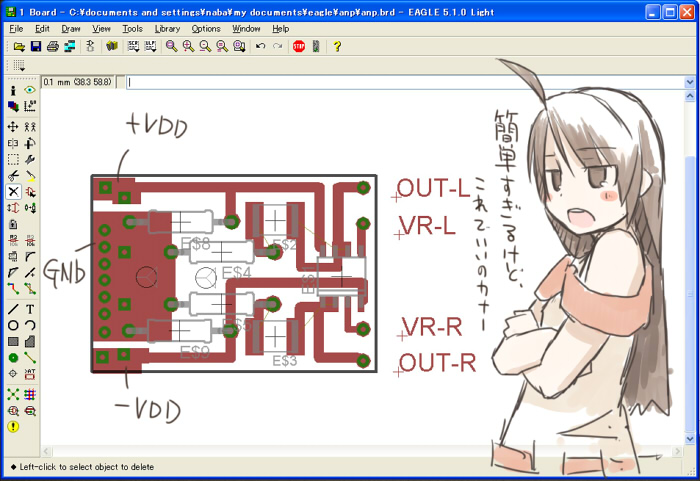Open the Display layers tool
The image size is (700, 481).
tap(13, 106)
